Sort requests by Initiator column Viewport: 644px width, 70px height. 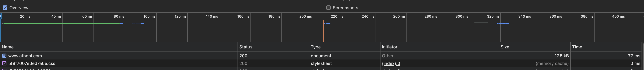pos(440,47)
